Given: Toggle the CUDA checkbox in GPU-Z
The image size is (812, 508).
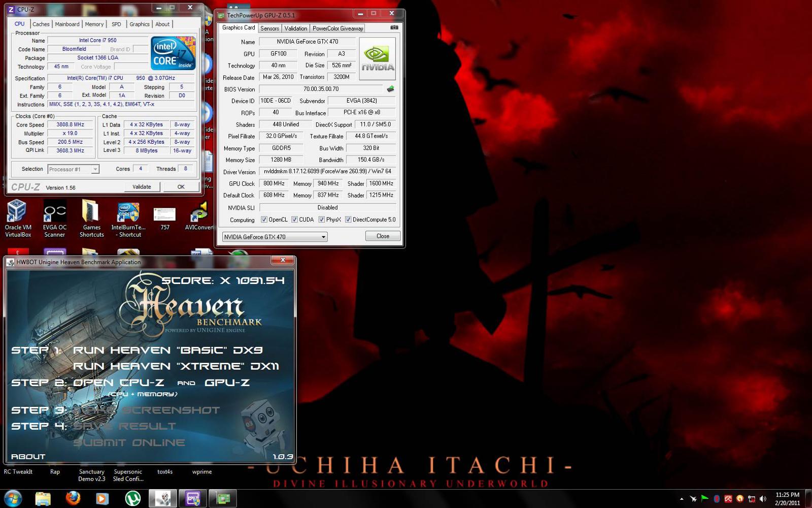Looking at the screenshot, I should pos(294,219).
